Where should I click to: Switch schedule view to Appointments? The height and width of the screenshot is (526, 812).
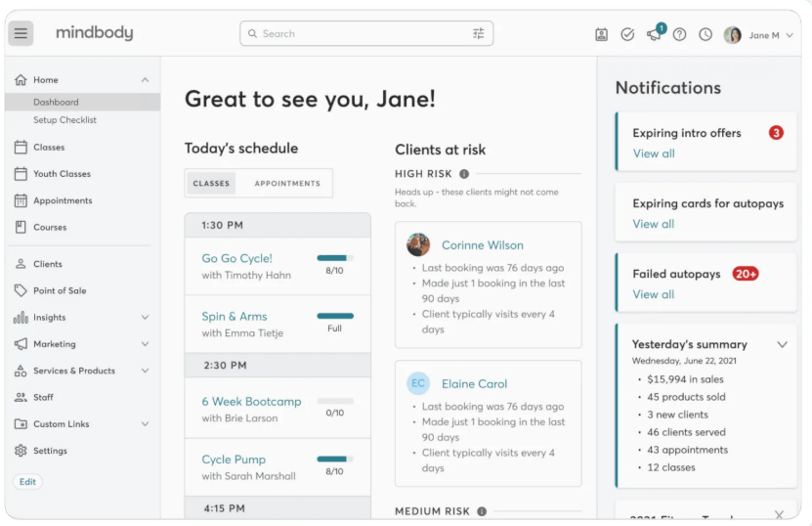point(287,183)
